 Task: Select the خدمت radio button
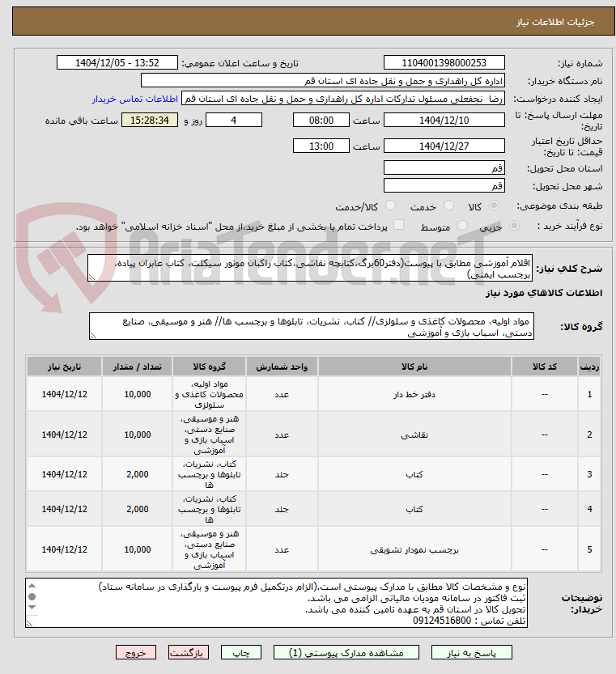pos(448,206)
